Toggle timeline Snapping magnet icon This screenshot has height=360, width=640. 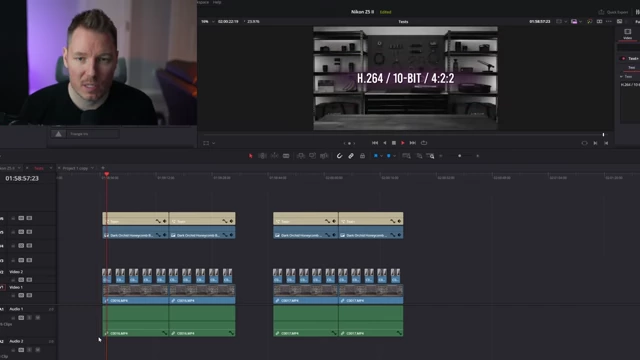point(339,156)
